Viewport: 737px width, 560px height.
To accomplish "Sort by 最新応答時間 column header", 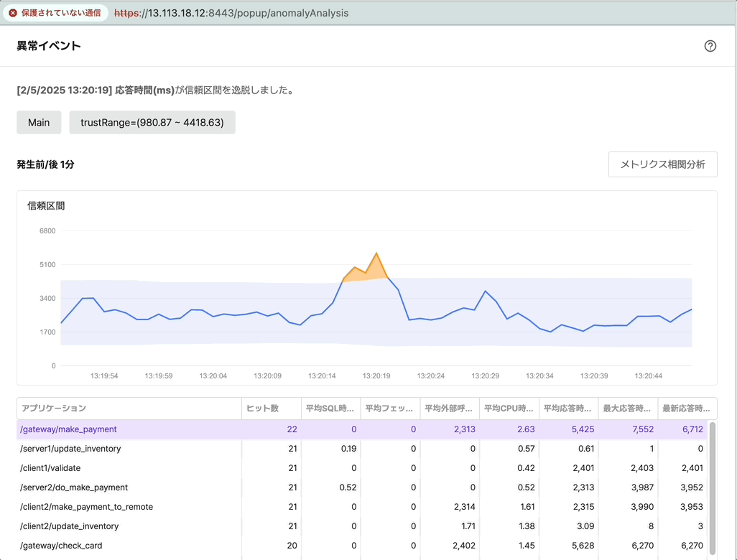I will pos(687,409).
